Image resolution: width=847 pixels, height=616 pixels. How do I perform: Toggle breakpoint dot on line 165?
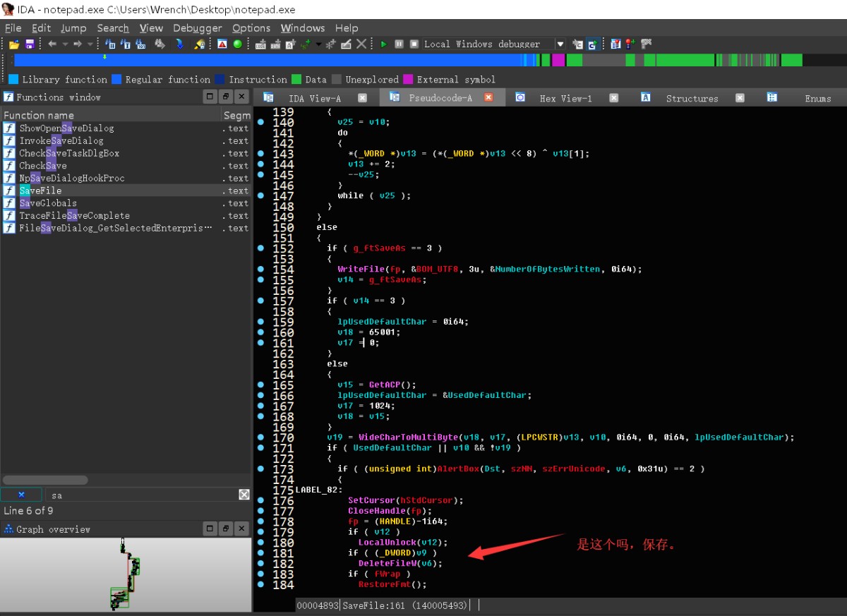(260, 385)
